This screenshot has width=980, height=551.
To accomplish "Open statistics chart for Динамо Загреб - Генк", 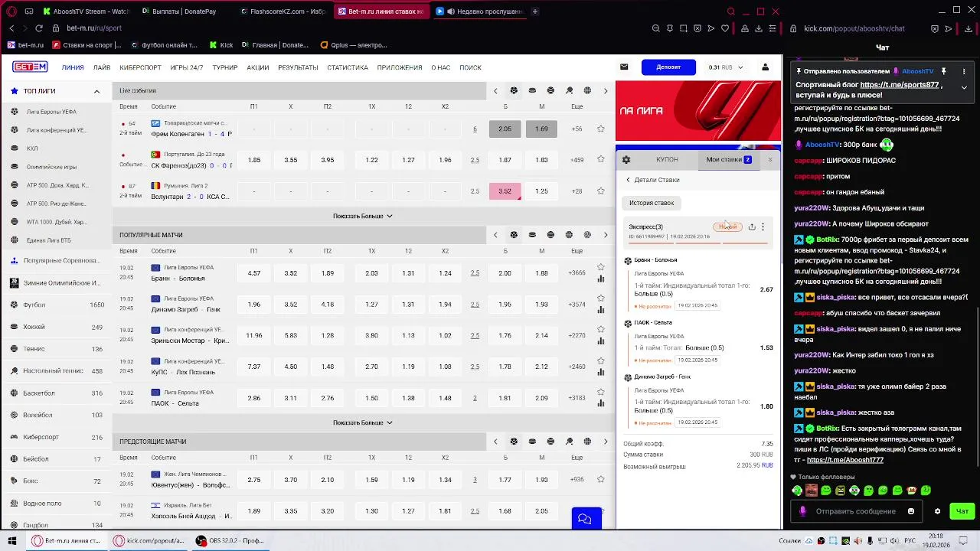I will [x=601, y=310].
